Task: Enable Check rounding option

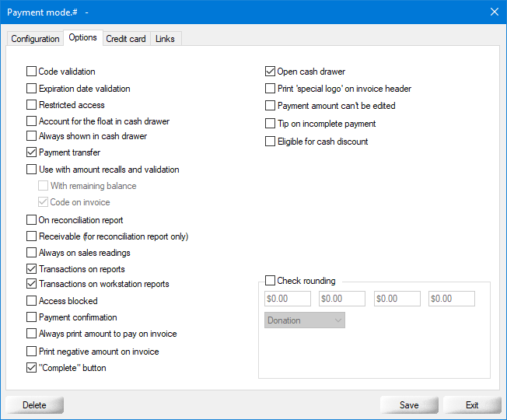Action: (x=271, y=281)
